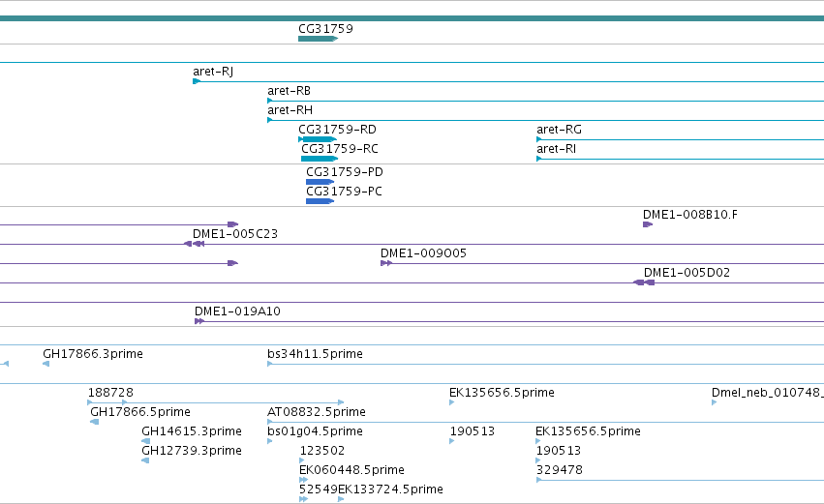Click the arrow glyph under 123502
824x504 pixels.
point(302,460)
